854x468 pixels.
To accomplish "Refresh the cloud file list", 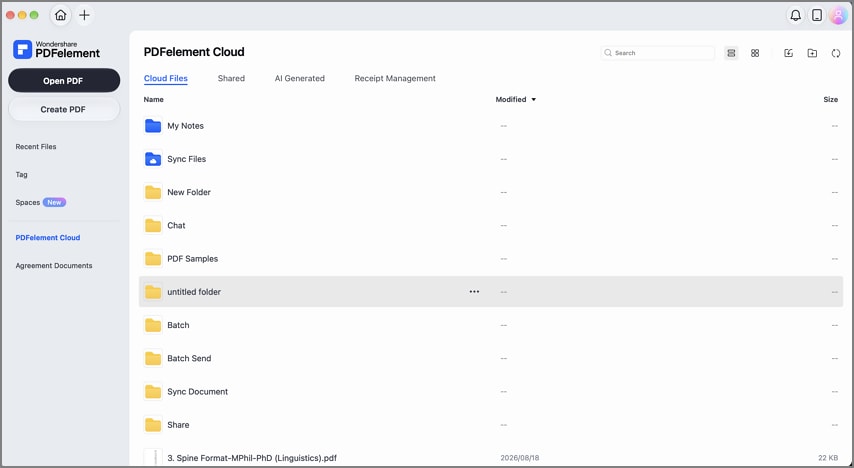I will (x=835, y=53).
